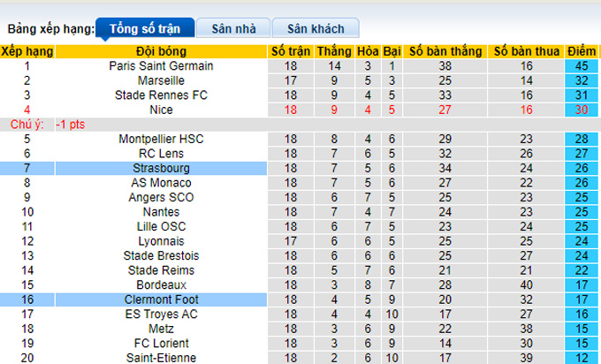
Task: Open Montpellier HSC team entry
Action: click(x=162, y=139)
